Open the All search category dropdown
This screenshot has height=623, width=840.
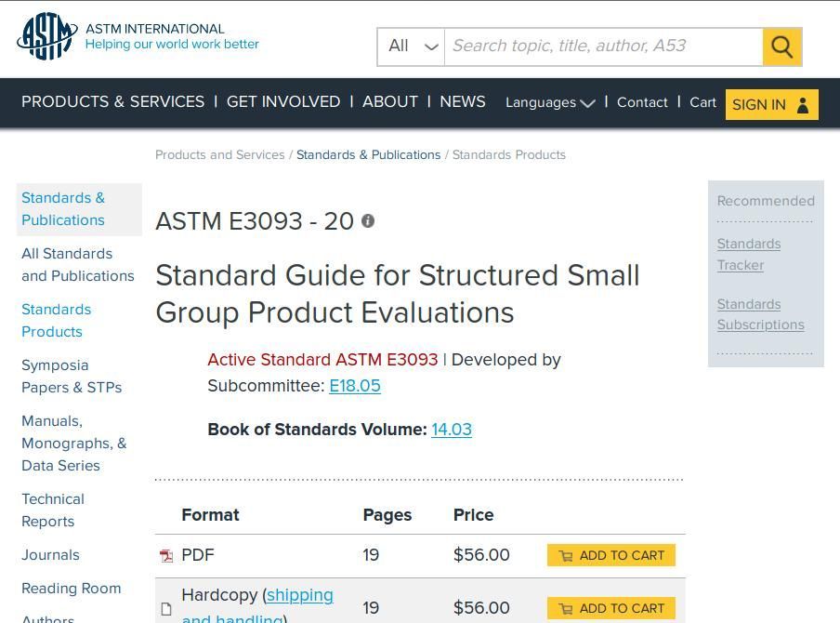tap(411, 46)
